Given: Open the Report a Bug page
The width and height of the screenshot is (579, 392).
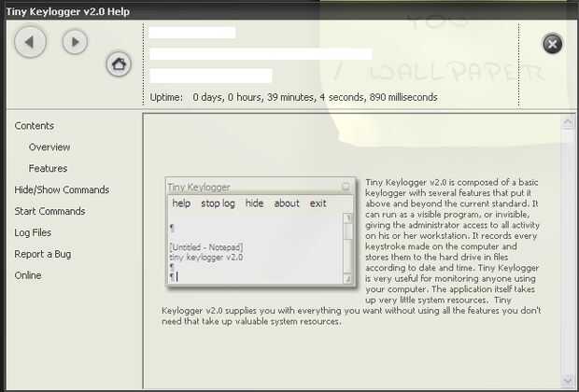Looking at the screenshot, I should coord(43,254).
